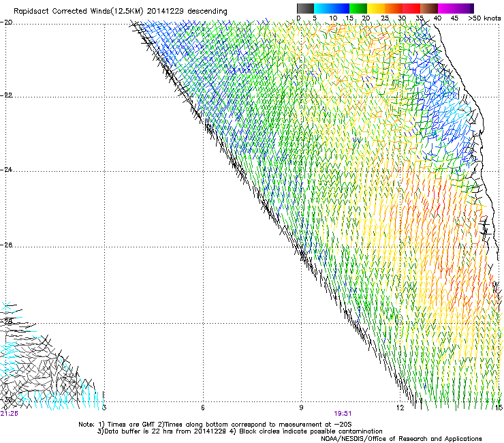The image size is (504, 443).
Task: Click the title text 'Rapidscat Corrected Winds(12.5KM)'
Action: (78, 12)
